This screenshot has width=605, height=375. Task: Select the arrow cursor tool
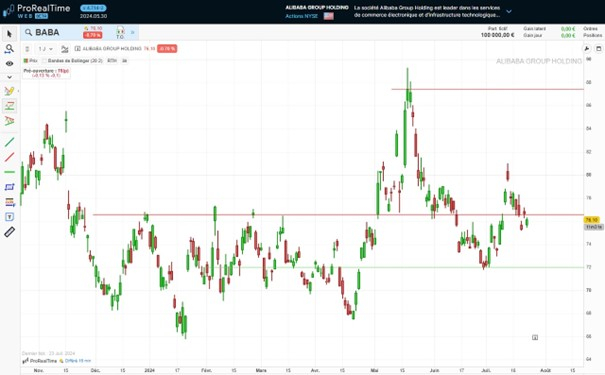tap(10, 34)
